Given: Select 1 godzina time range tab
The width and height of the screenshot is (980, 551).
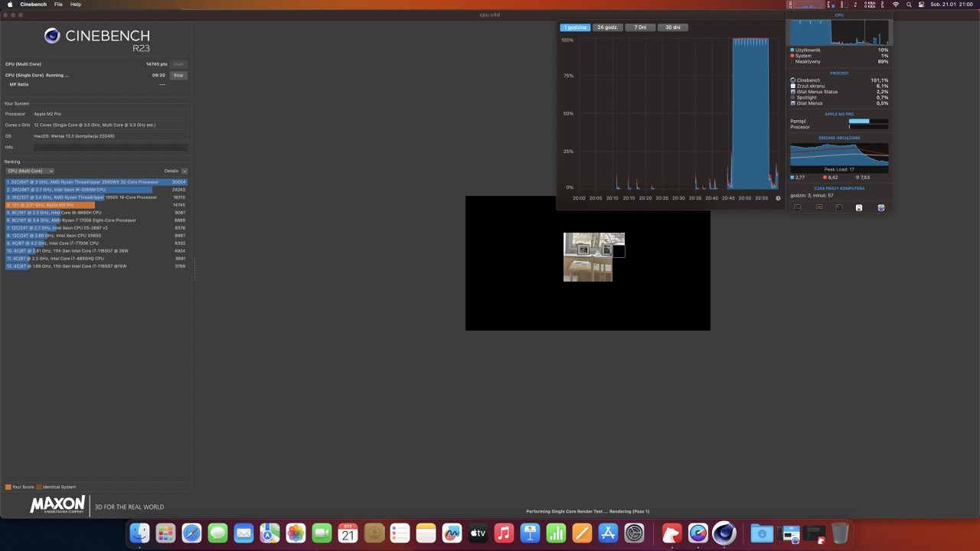Looking at the screenshot, I should click(x=575, y=28).
